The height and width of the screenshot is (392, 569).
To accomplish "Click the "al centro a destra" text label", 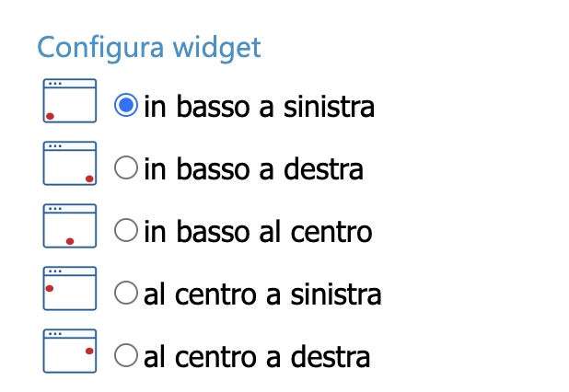I will click(257, 356).
